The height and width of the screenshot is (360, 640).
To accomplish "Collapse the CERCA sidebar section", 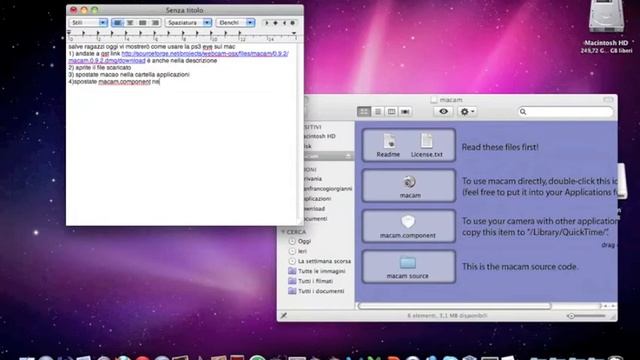I will tap(283, 232).
